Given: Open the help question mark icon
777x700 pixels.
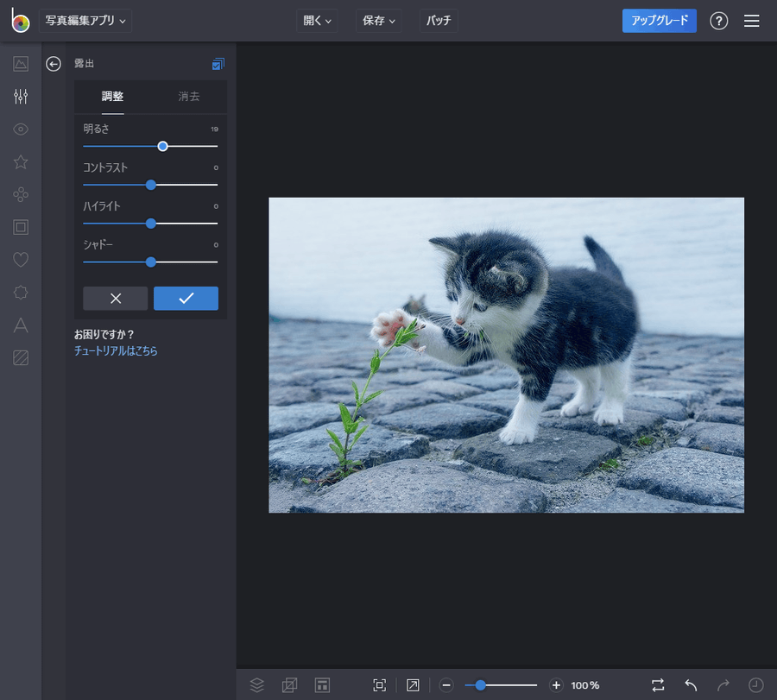Looking at the screenshot, I should 718,21.
